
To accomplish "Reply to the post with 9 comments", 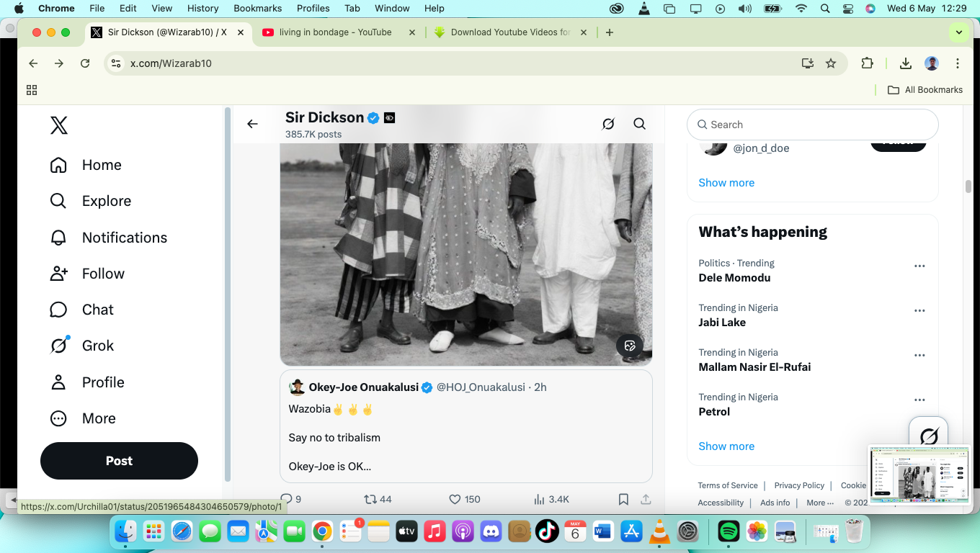I will tap(290, 499).
